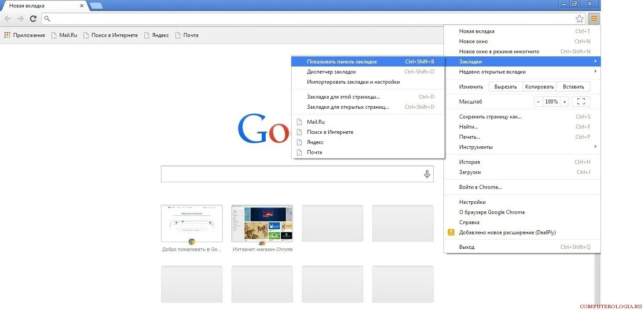Click Добавлено новое расширение (DealPly) notice
The height and width of the screenshot is (310, 644).
pyautogui.click(x=522, y=232)
